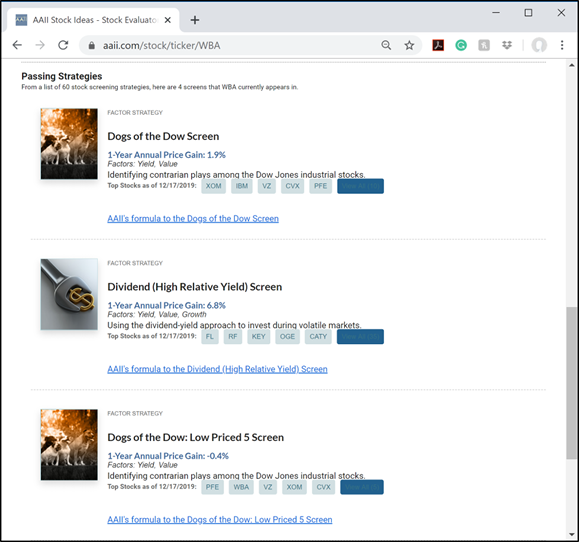Select XOM in Low Priced 5 Screen
Screen dimensions: 579x542
(x=294, y=487)
